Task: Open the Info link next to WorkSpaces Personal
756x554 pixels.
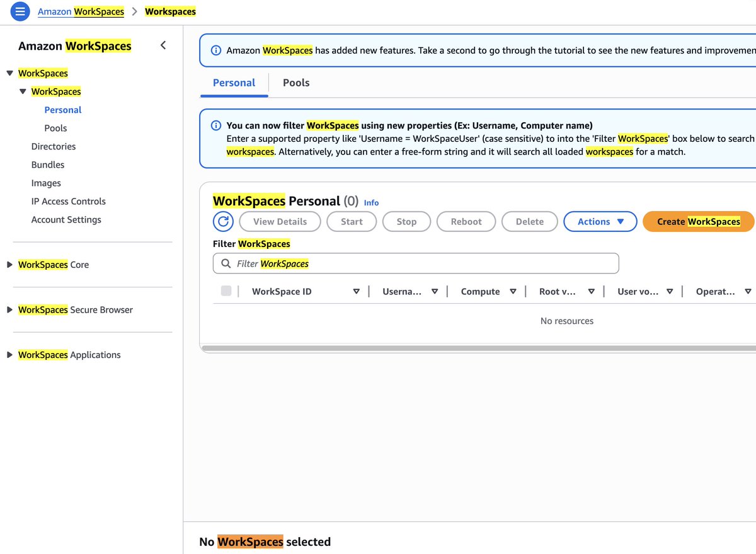Action: coord(371,203)
